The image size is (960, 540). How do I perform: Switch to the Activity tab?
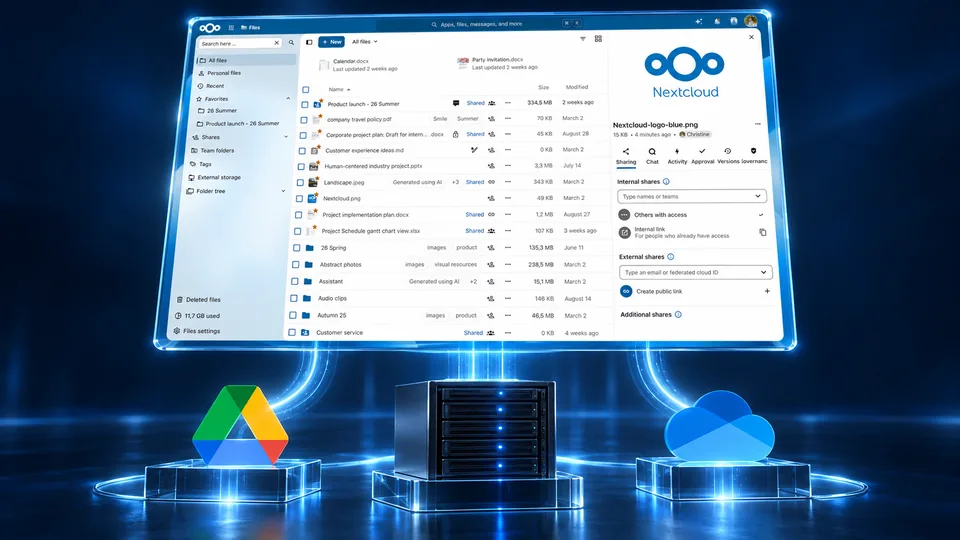(x=677, y=156)
